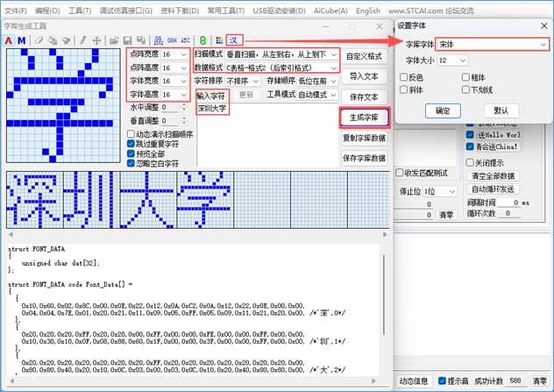Click the open folder toolbar icon
The image size is (554, 392).
(x=113, y=40)
